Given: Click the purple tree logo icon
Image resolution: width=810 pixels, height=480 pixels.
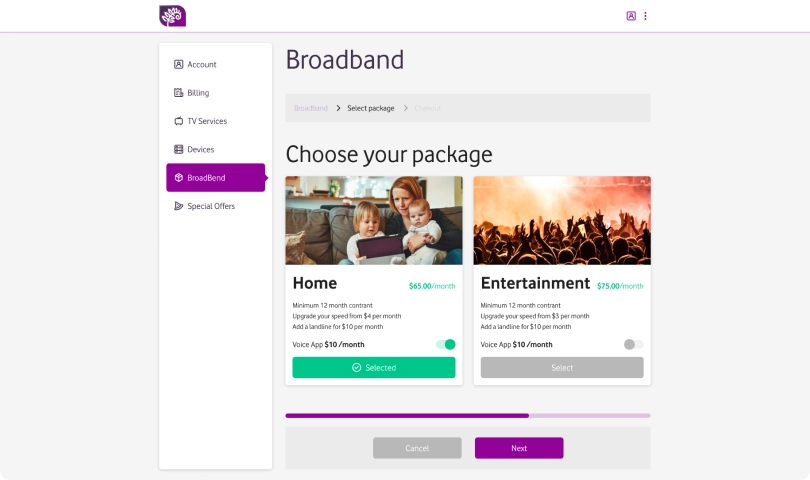Looking at the screenshot, I should [x=172, y=16].
